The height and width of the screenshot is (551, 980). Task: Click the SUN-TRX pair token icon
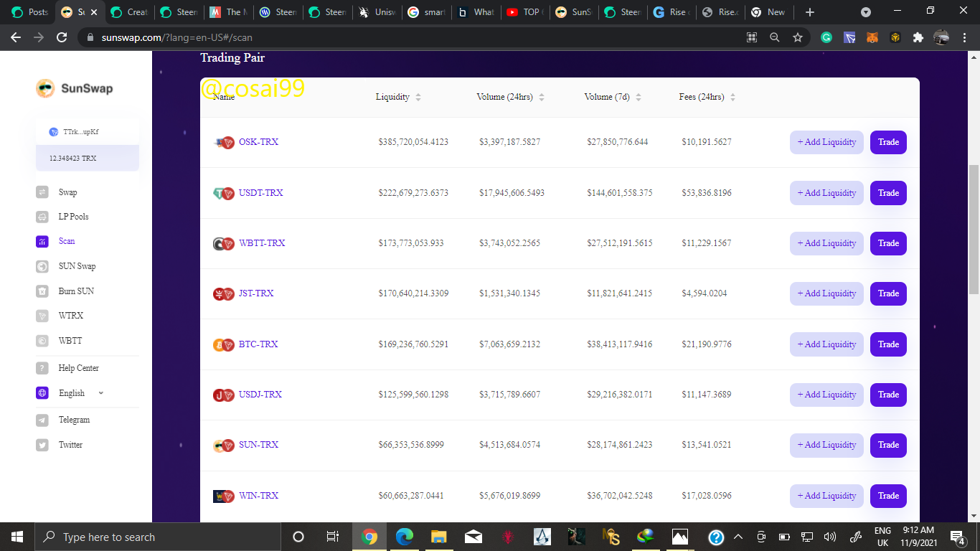pyautogui.click(x=225, y=446)
